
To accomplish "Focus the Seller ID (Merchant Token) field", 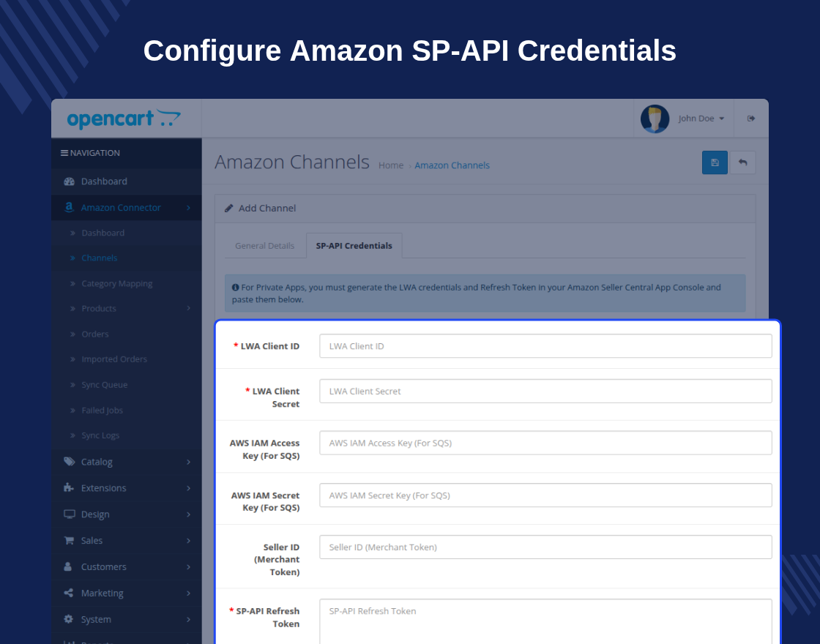I will coord(545,547).
